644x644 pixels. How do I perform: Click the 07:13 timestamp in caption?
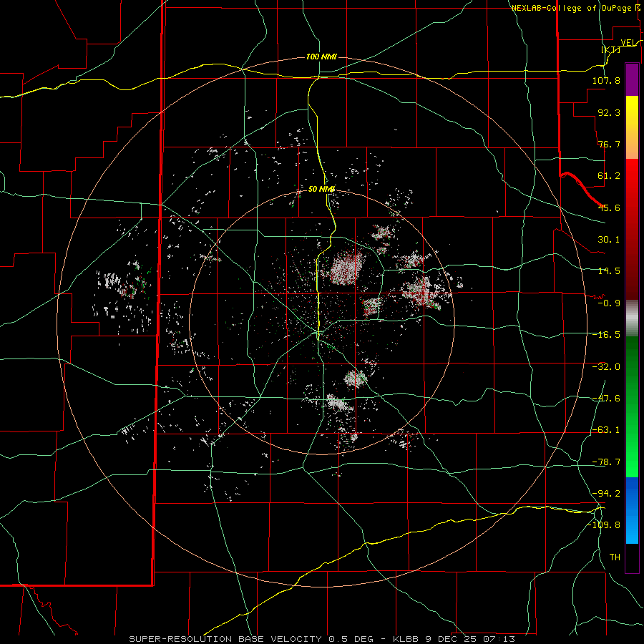497,639
